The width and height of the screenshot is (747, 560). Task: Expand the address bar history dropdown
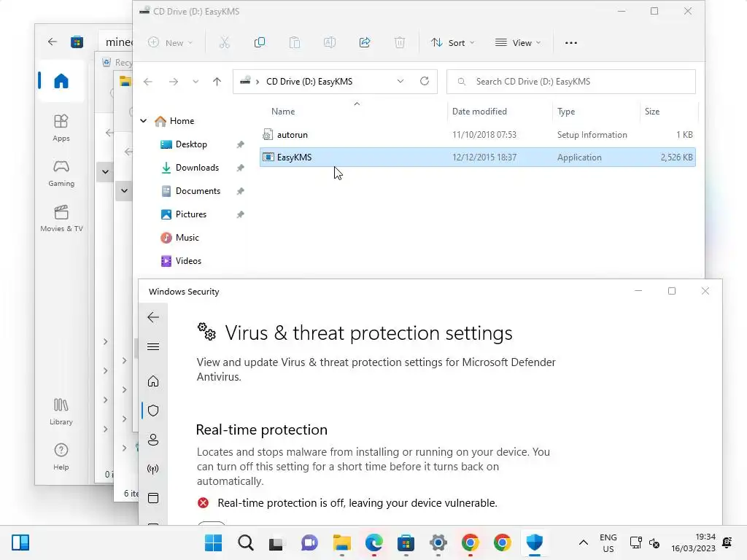tap(400, 82)
